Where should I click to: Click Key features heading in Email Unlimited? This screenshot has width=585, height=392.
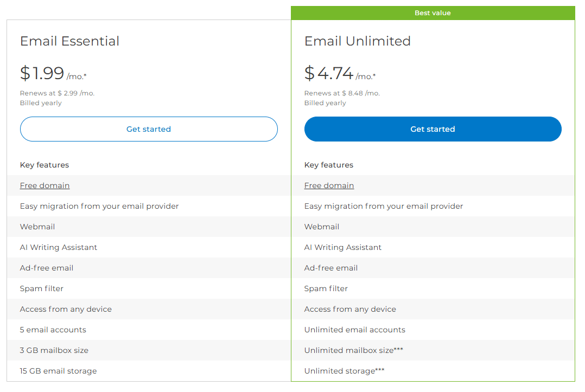(328, 165)
